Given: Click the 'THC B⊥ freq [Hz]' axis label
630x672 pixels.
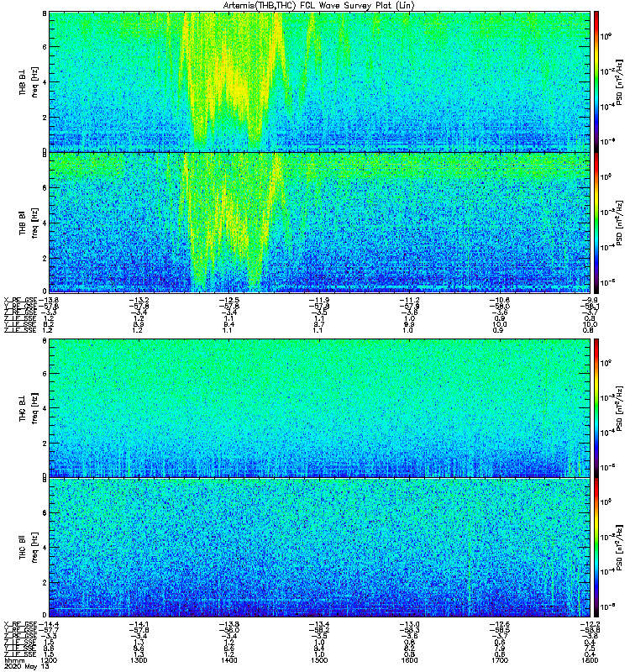Looking at the screenshot, I should (29, 408).
